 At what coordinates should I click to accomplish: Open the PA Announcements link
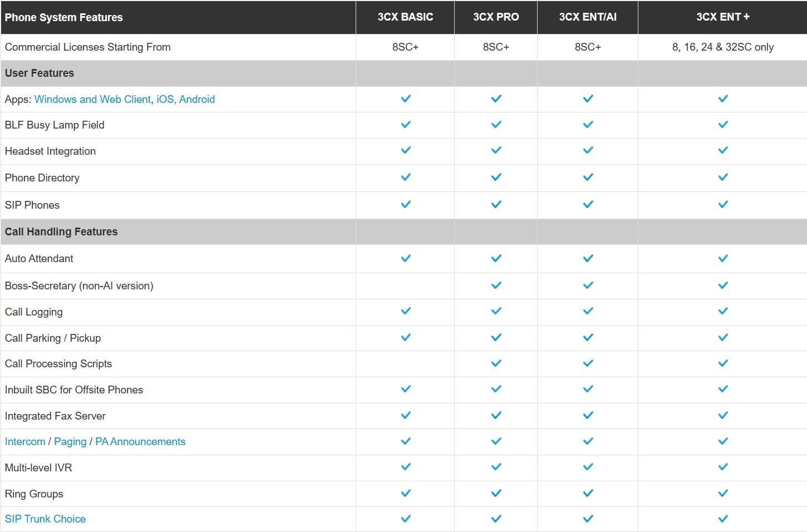pos(140,441)
